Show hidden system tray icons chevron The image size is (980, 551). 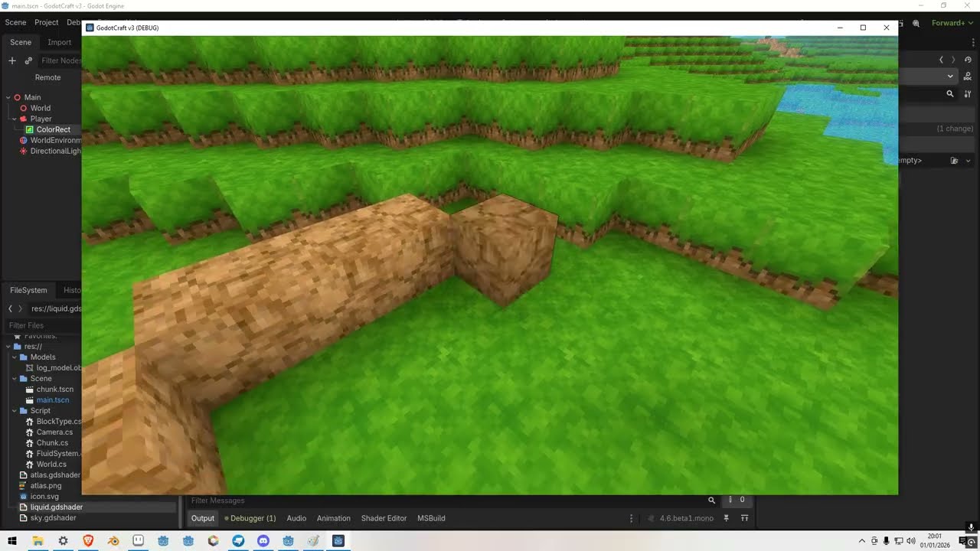tap(862, 541)
